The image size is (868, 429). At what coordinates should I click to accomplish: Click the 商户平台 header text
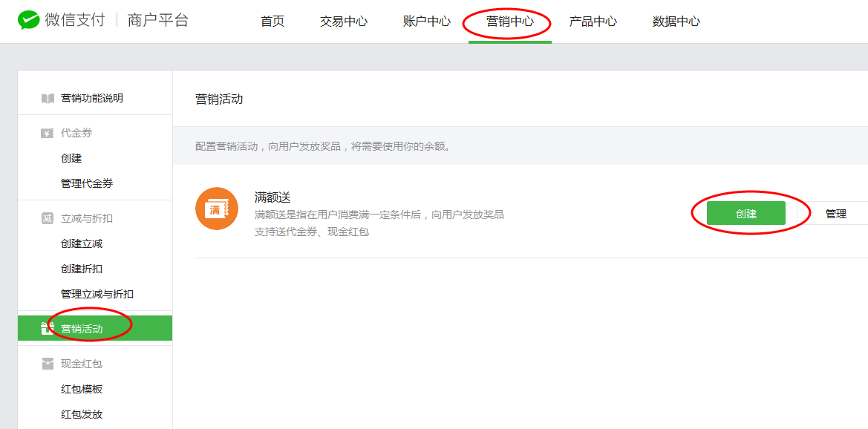[157, 21]
